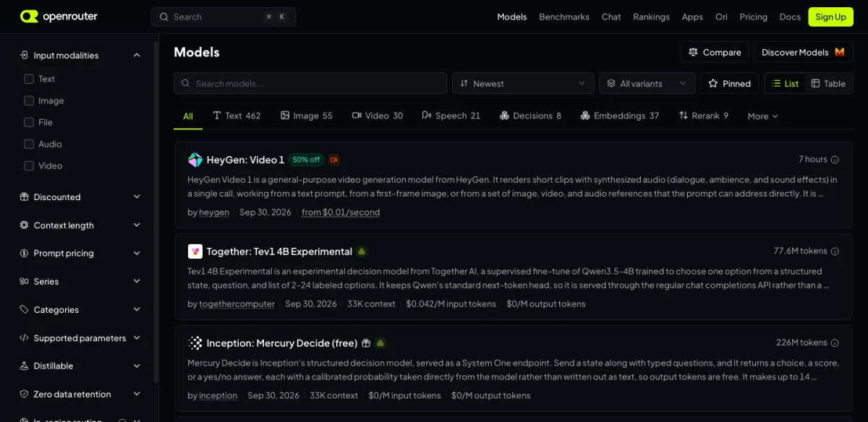Check the Audio input modality checkbox
The height and width of the screenshot is (422, 868).
[x=29, y=144]
